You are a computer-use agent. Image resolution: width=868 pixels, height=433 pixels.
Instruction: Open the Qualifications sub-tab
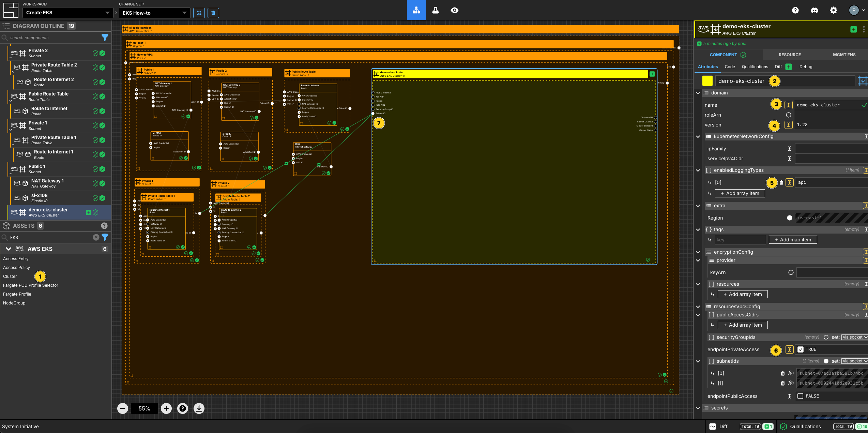click(x=755, y=67)
